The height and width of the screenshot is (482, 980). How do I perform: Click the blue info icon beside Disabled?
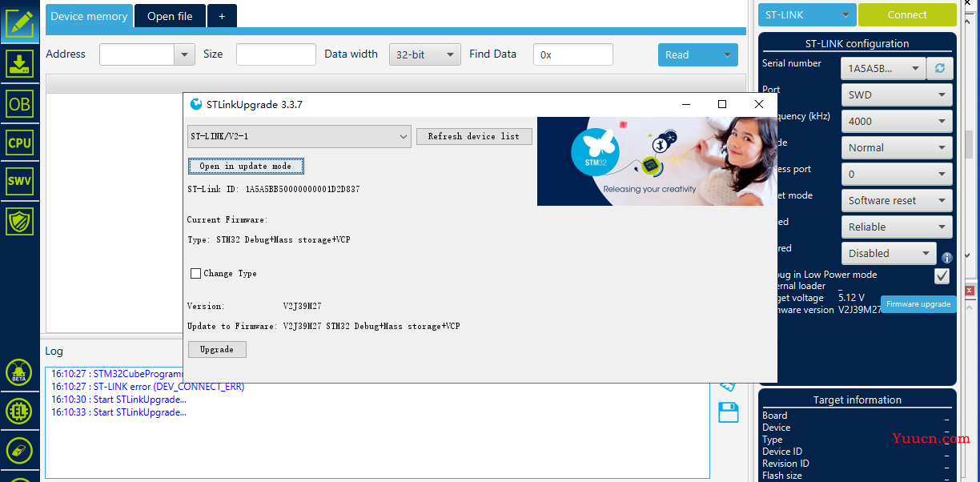pyautogui.click(x=947, y=258)
